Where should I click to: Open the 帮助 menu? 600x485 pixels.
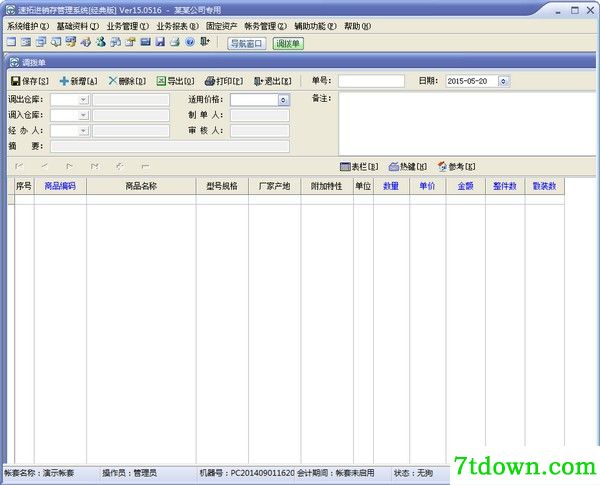(357, 26)
